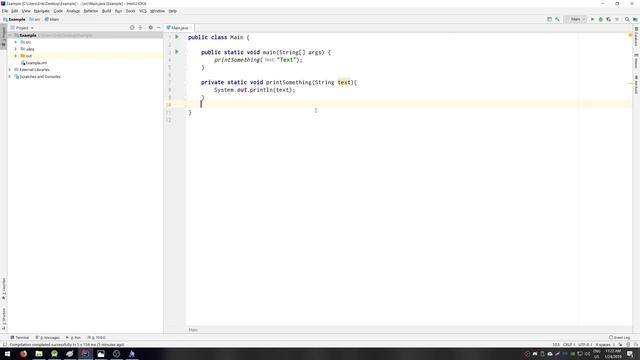Click Example breadcrumb in navigation bar
This screenshot has height=360, width=640.
14,19
